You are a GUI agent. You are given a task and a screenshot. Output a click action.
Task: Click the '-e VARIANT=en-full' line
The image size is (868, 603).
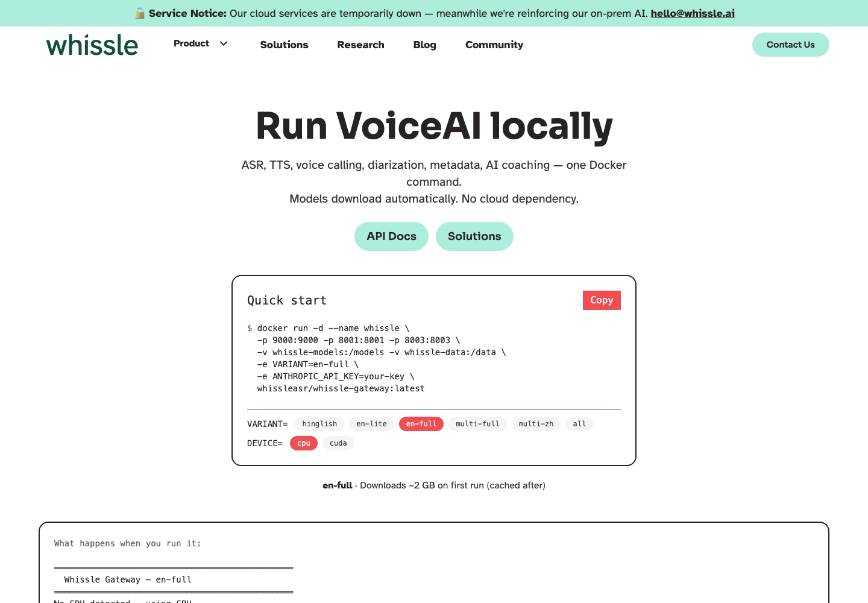(308, 364)
